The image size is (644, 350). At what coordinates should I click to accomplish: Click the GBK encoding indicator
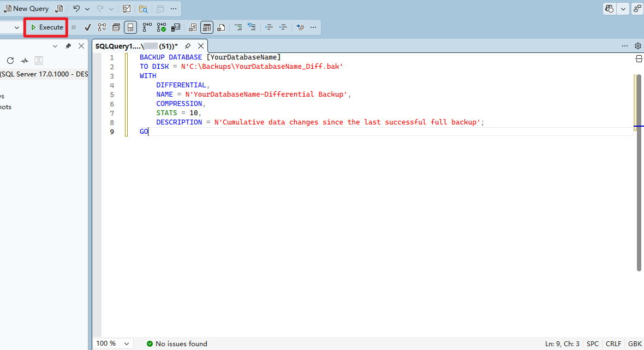pyautogui.click(x=635, y=344)
